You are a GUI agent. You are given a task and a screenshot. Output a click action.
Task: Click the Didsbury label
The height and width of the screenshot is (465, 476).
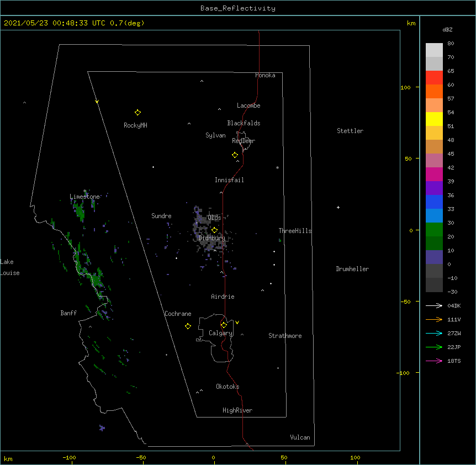tap(212, 238)
